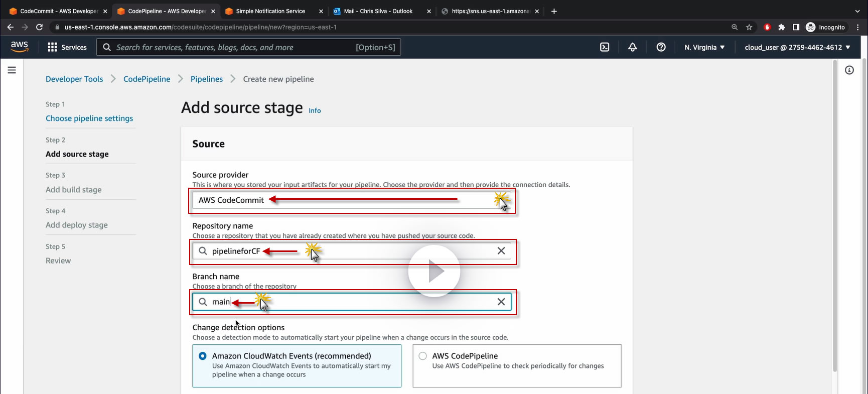Image resolution: width=868 pixels, height=394 pixels.
Task: Expand the cloud_user account menu
Action: (797, 47)
